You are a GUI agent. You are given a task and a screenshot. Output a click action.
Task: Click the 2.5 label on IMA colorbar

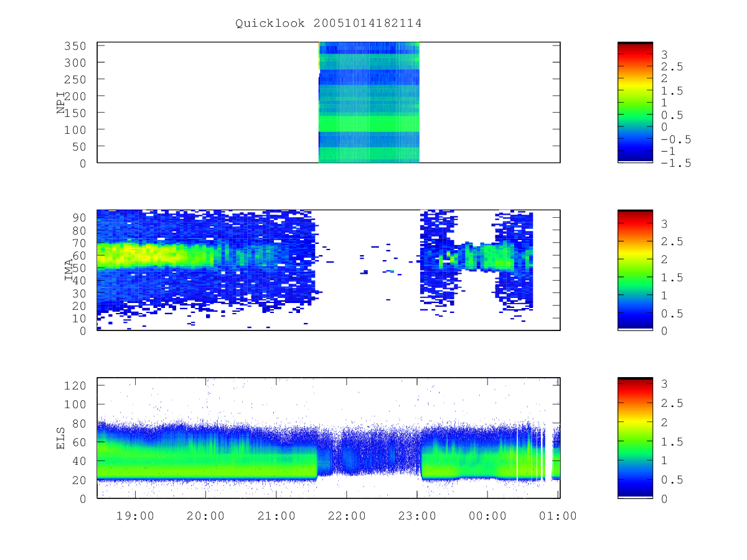(672, 241)
